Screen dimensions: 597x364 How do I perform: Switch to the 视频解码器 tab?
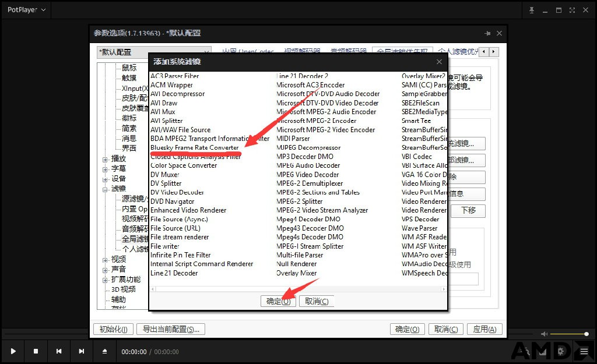(x=302, y=51)
